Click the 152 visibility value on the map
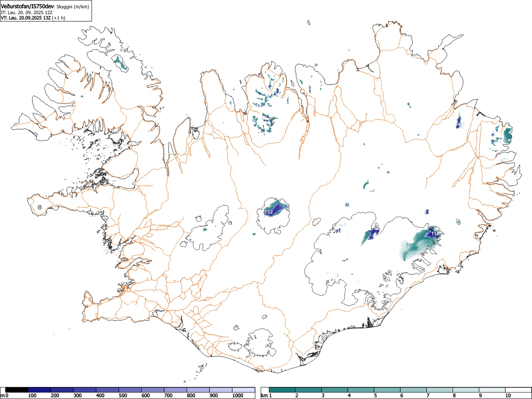The image size is (532, 399). pyautogui.click(x=269, y=212)
